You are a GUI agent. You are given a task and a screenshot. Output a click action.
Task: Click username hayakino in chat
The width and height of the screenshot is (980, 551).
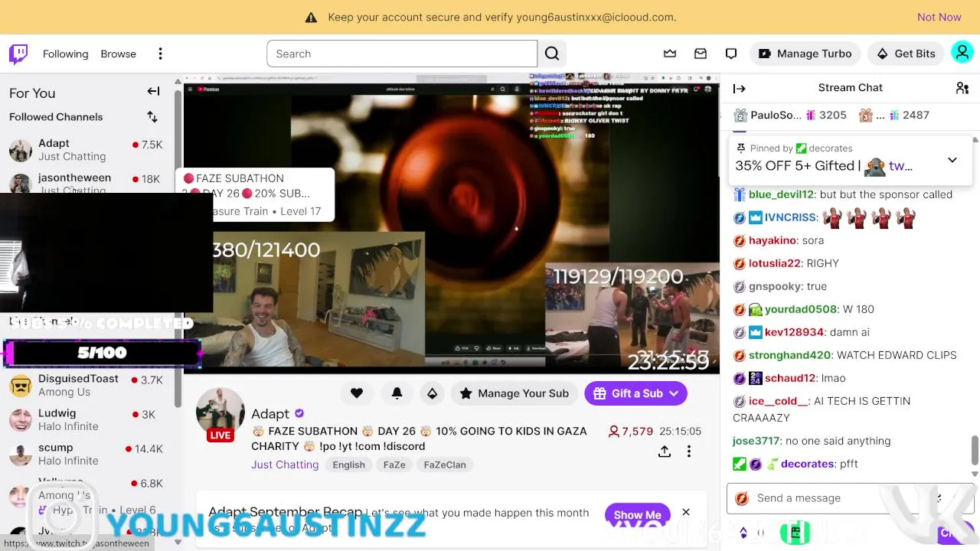773,240
